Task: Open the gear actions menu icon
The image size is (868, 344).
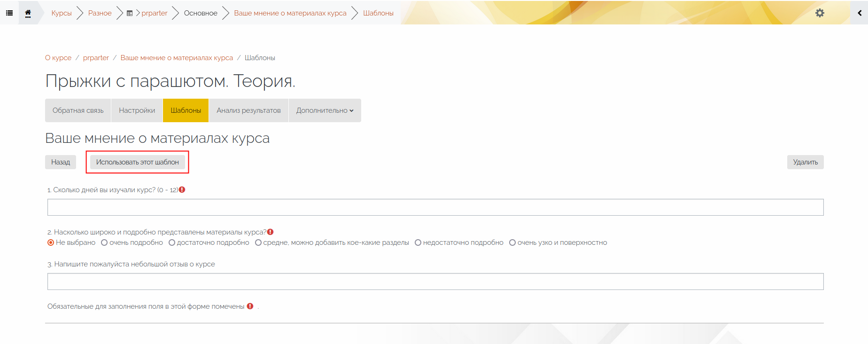Action: (820, 13)
